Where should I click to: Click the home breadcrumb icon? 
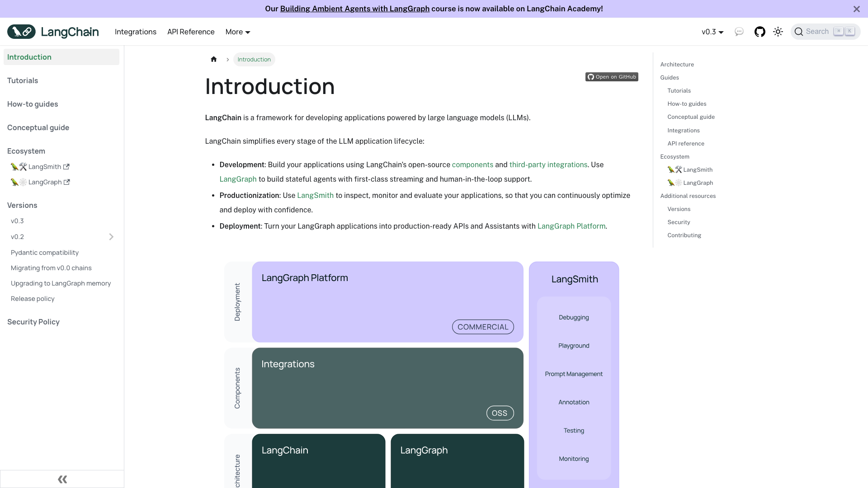(x=214, y=59)
